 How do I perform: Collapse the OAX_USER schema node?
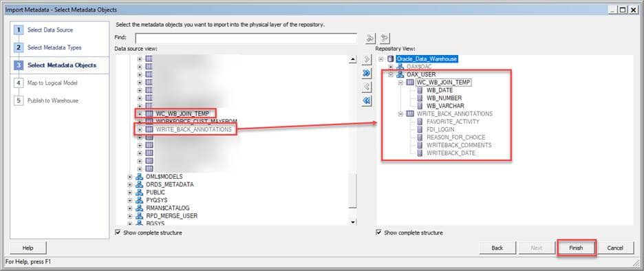[391, 75]
